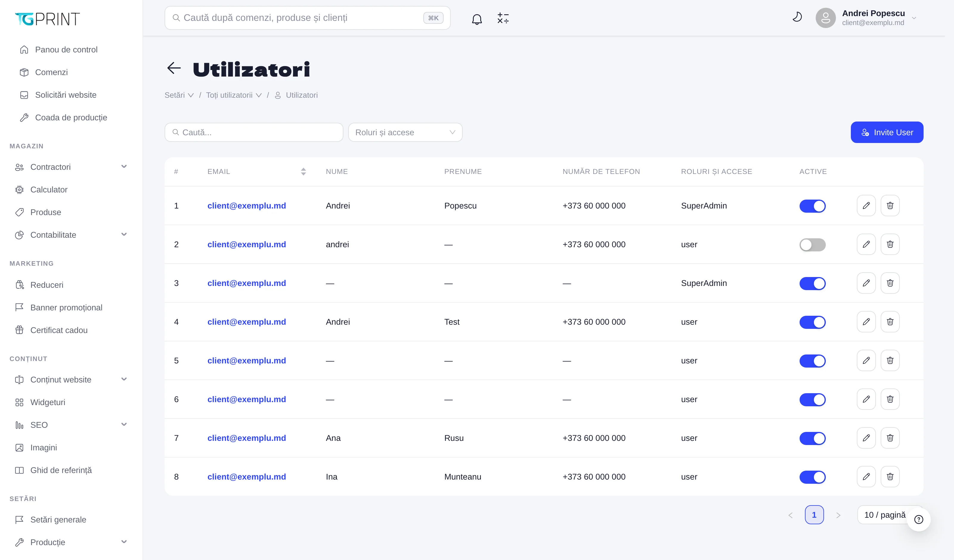Image resolution: width=954 pixels, height=560 pixels.
Task: Switch to dark mode with moon icon
Action: 797,17
